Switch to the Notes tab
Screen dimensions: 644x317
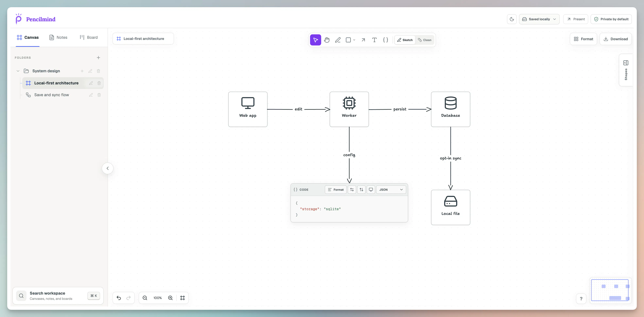58,37
